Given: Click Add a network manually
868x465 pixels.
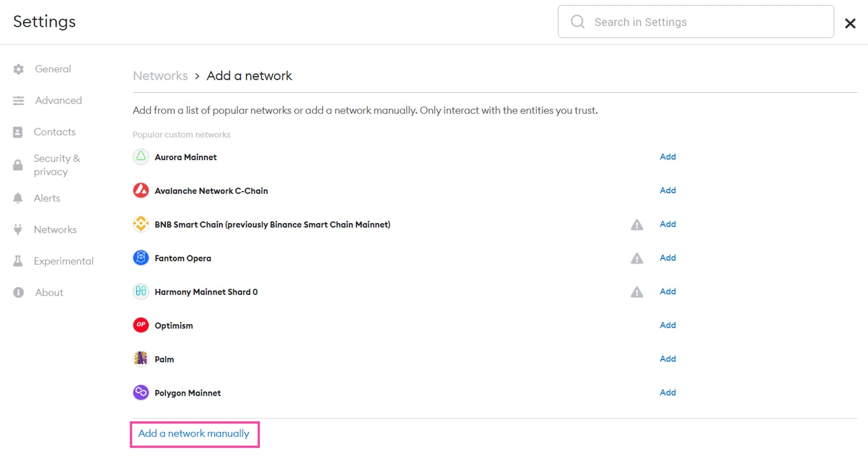Looking at the screenshot, I should point(194,433).
